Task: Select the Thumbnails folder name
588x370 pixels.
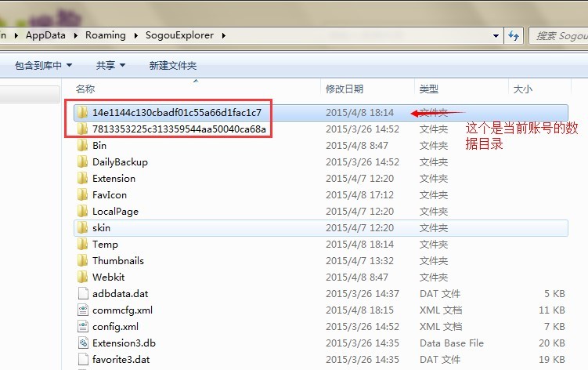Action: 118,261
